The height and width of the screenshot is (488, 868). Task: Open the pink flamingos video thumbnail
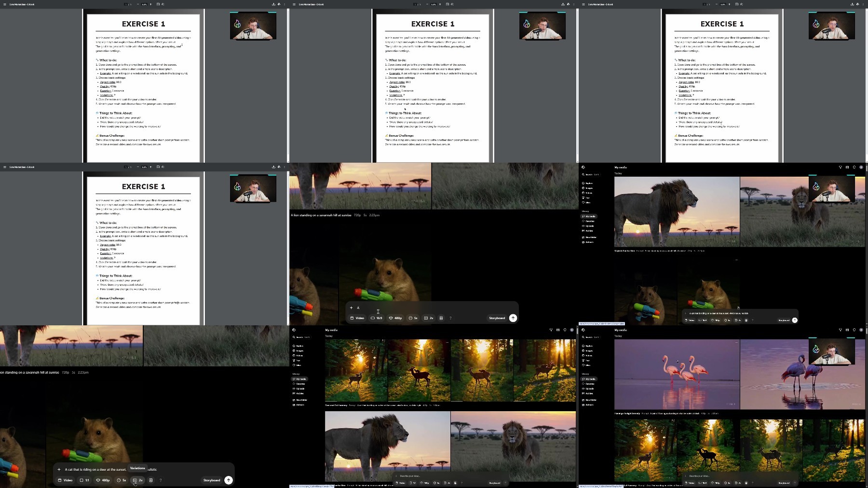tap(677, 375)
